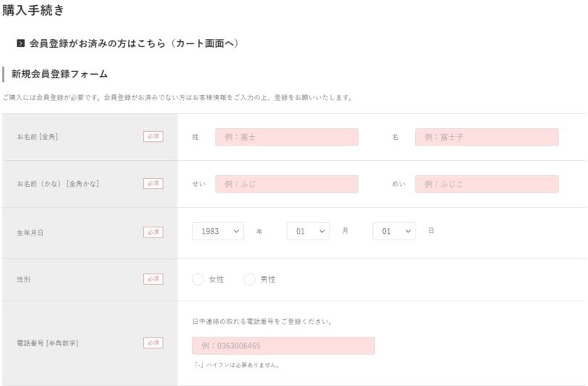
Task: Click the 必須 badge in お名前(かな) row
Action: 153,183
